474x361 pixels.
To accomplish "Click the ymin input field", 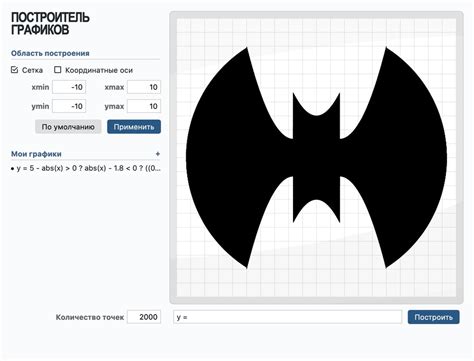I will tap(69, 106).
